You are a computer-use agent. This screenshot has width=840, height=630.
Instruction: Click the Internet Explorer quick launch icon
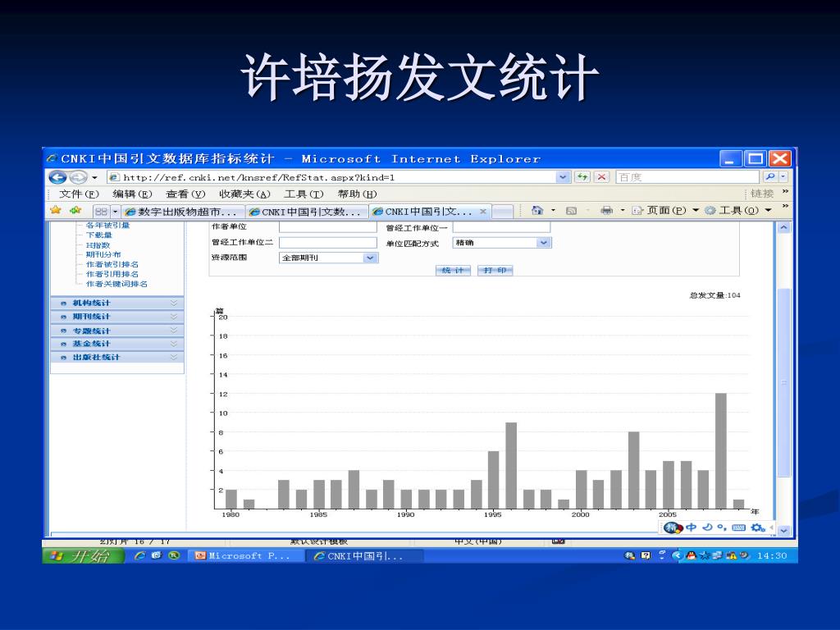tap(139, 556)
